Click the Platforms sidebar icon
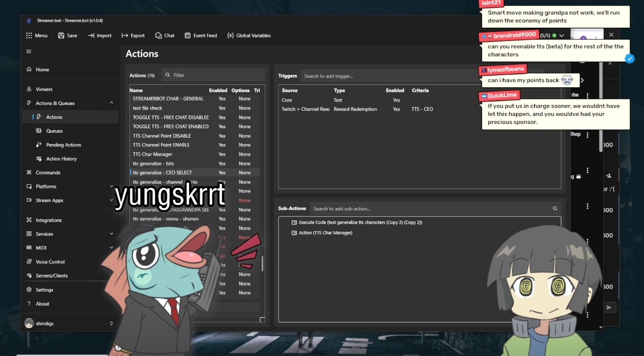The width and height of the screenshot is (644, 356). (29, 186)
